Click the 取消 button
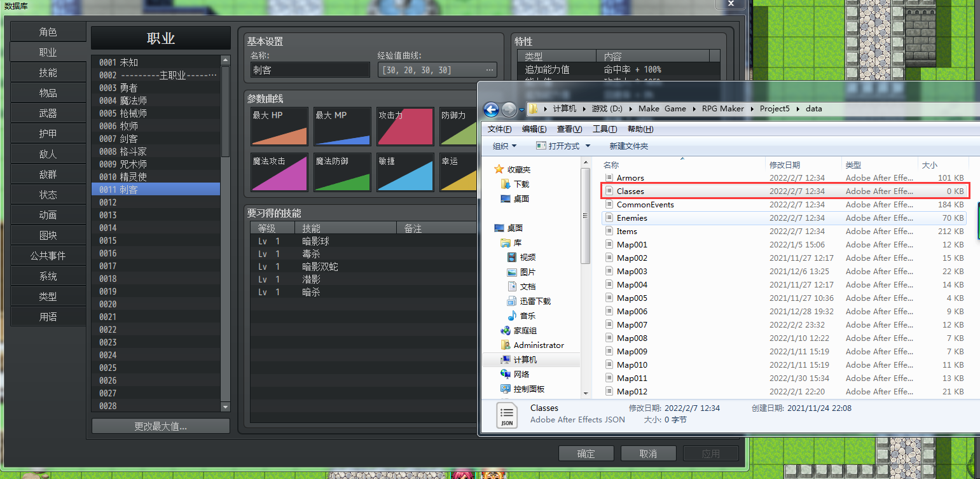The width and height of the screenshot is (980, 479). (x=648, y=454)
